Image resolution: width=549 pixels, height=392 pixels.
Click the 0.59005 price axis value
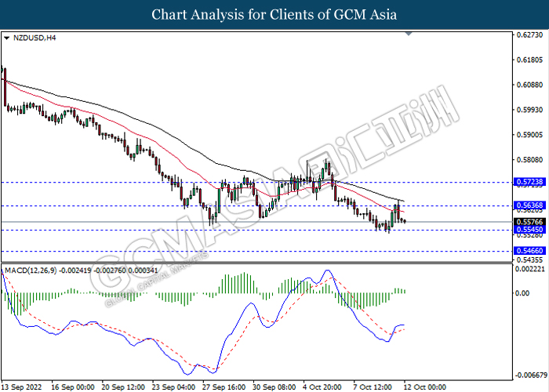coord(529,135)
